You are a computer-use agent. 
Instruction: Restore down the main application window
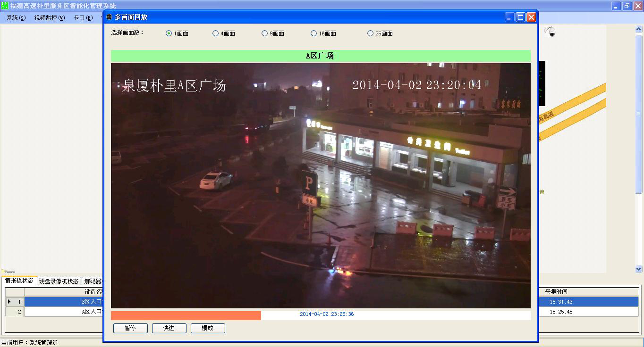point(627,6)
